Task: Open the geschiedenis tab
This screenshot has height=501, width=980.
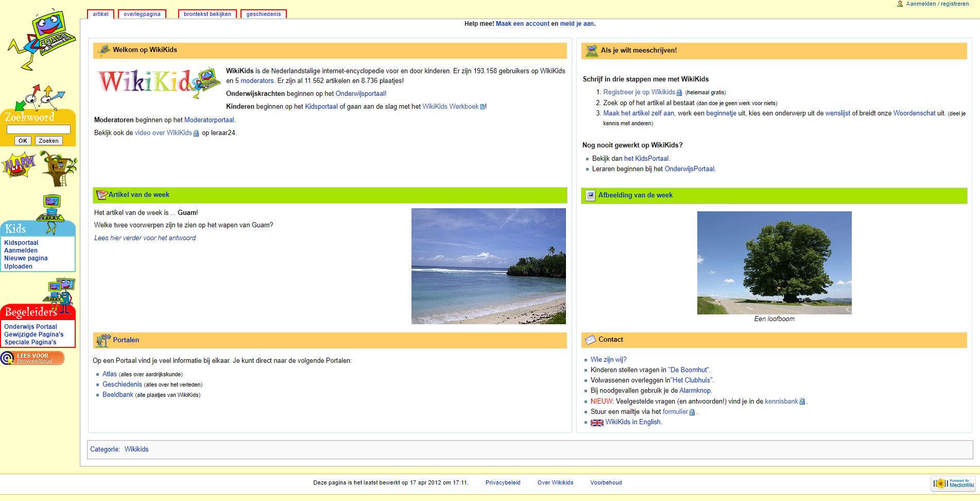Action: [x=264, y=14]
